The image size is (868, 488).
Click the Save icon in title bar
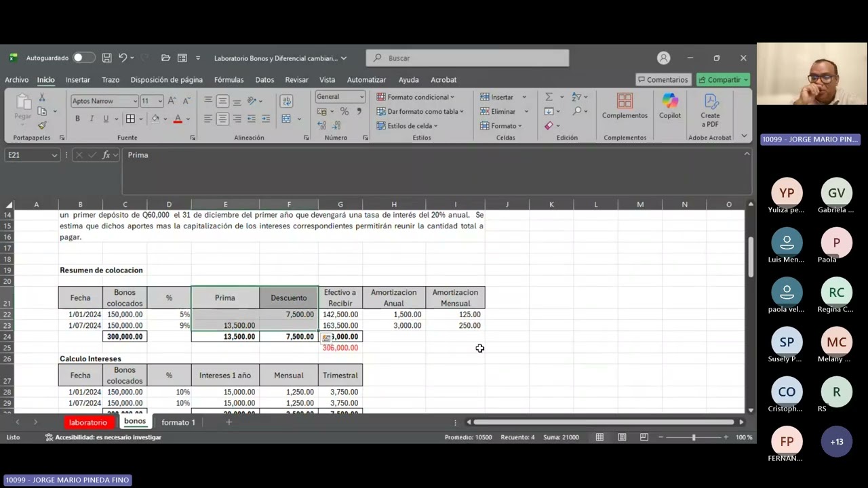tap(106, 58)
